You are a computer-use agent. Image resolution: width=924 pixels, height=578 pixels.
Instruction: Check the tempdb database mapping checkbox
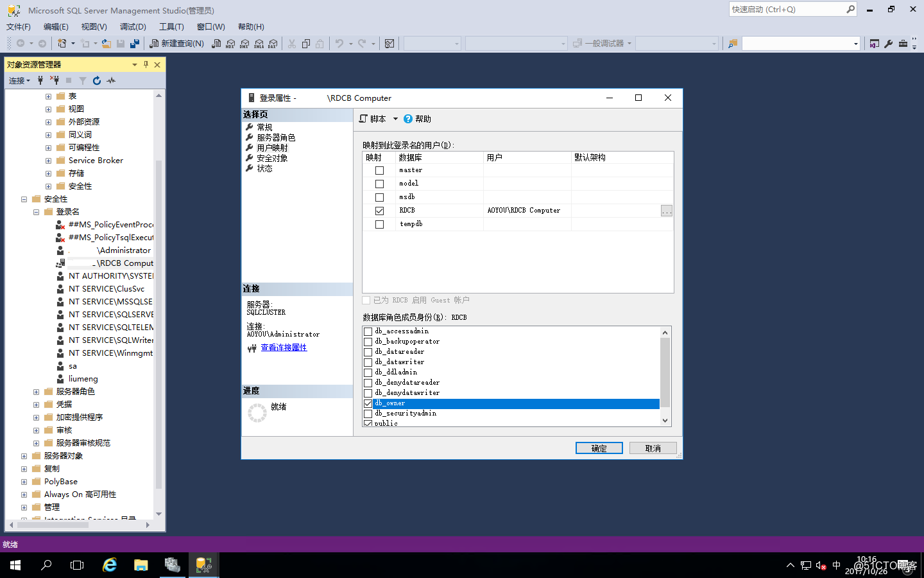(x=380, y=224)
